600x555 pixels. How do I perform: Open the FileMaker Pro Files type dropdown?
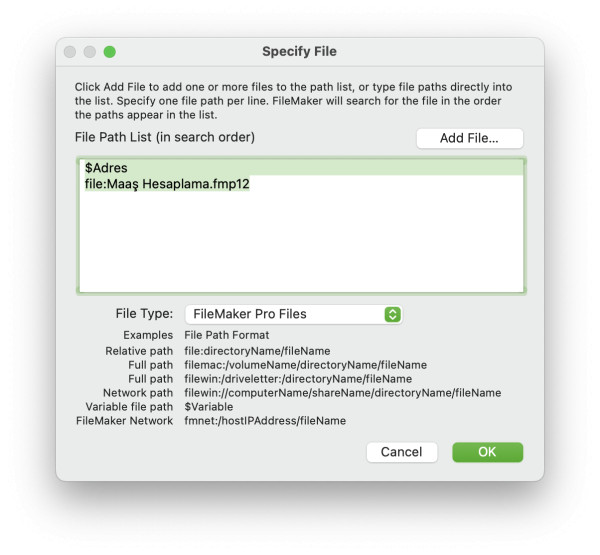click(x=293, y=314)
